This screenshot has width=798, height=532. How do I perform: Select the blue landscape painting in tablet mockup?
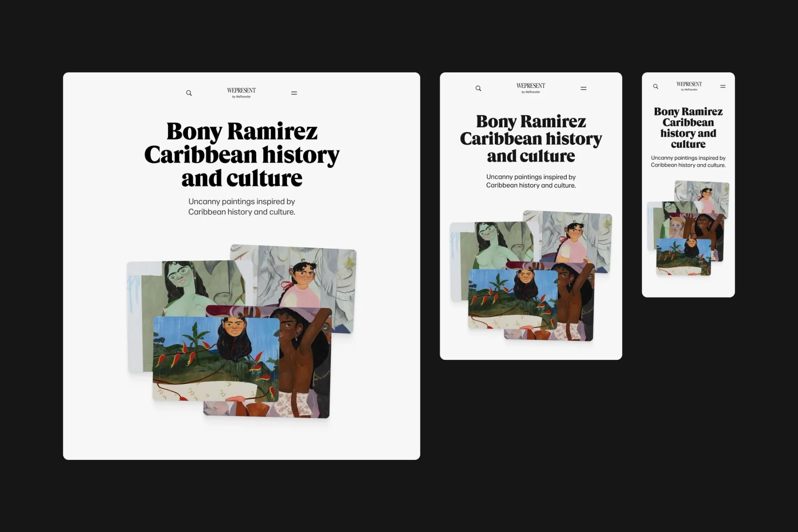click(x=513, y=299)
